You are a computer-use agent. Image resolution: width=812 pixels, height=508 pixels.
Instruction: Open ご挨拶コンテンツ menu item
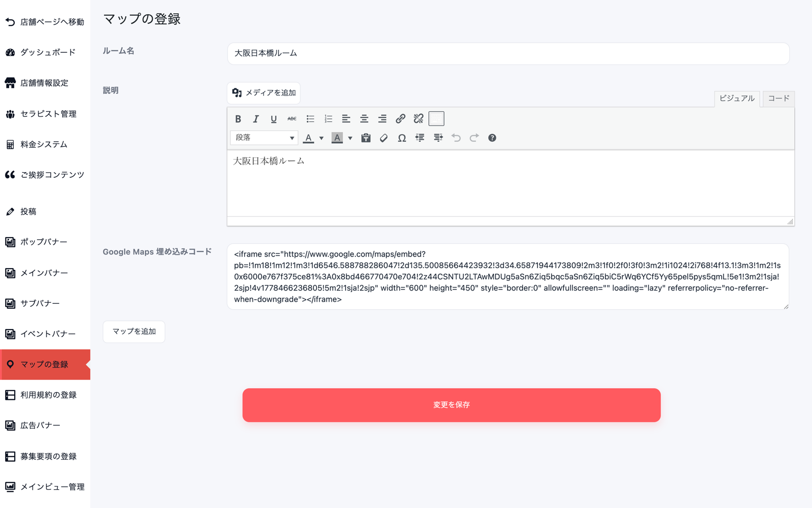point(45,175)
